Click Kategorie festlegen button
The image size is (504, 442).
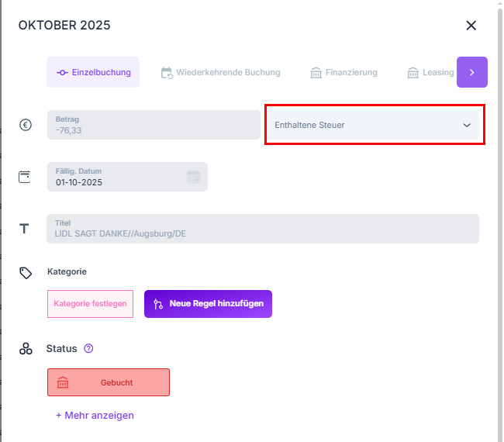(x=90, y=304)
